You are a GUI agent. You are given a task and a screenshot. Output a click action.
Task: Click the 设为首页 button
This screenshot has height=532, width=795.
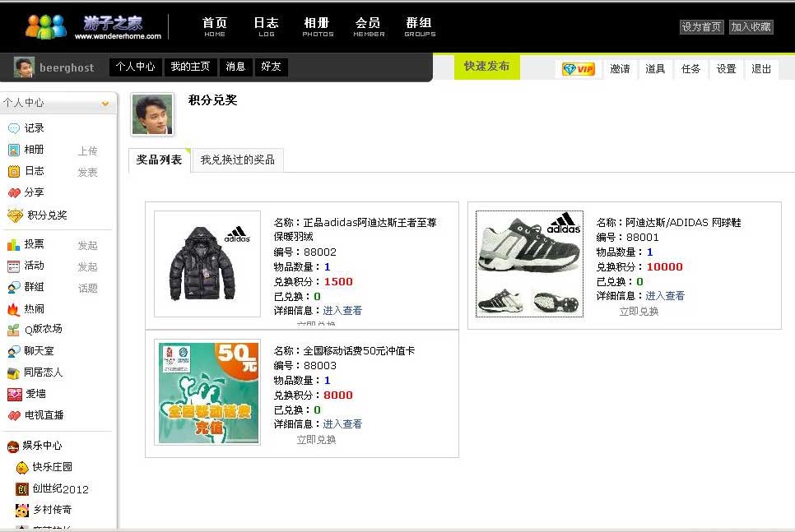701,27
